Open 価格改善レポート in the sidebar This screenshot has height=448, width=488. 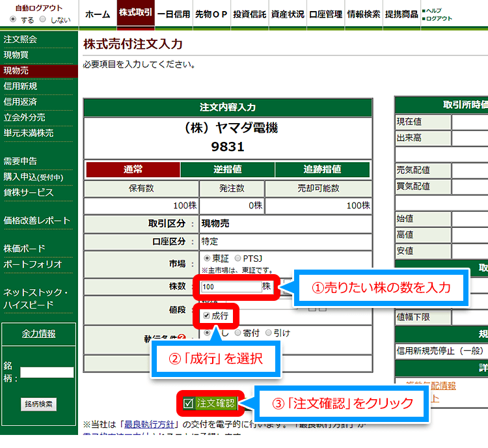(x=36, y=221)
